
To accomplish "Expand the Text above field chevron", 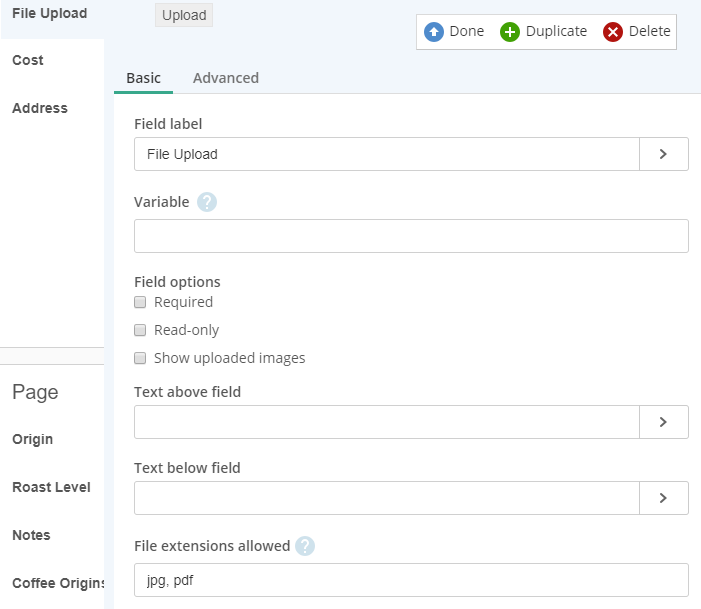I will click(663, 422).
